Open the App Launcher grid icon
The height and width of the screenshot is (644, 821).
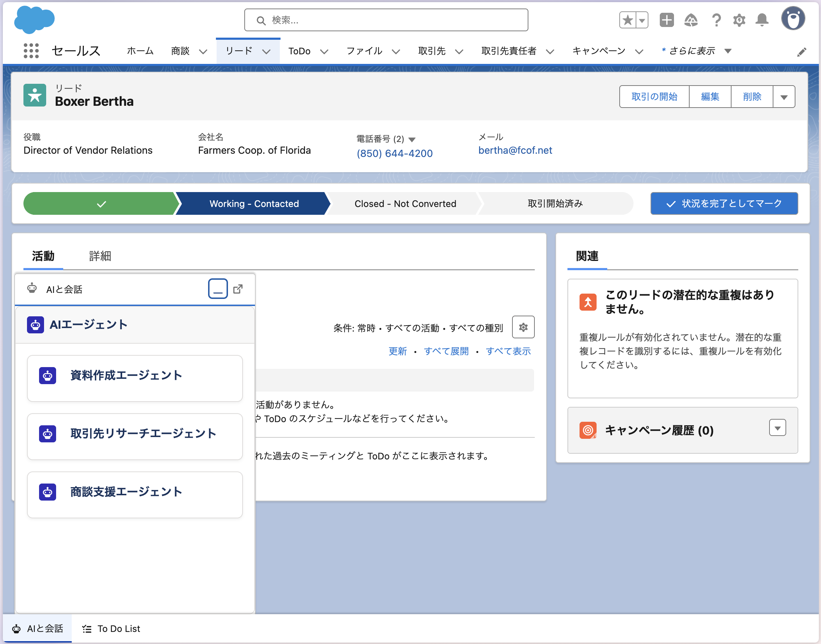point(31,50)
